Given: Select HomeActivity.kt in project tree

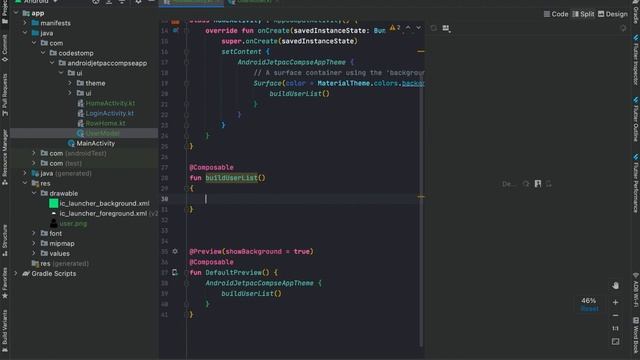Looking at the screenshot, I should (x=110, y=103).
